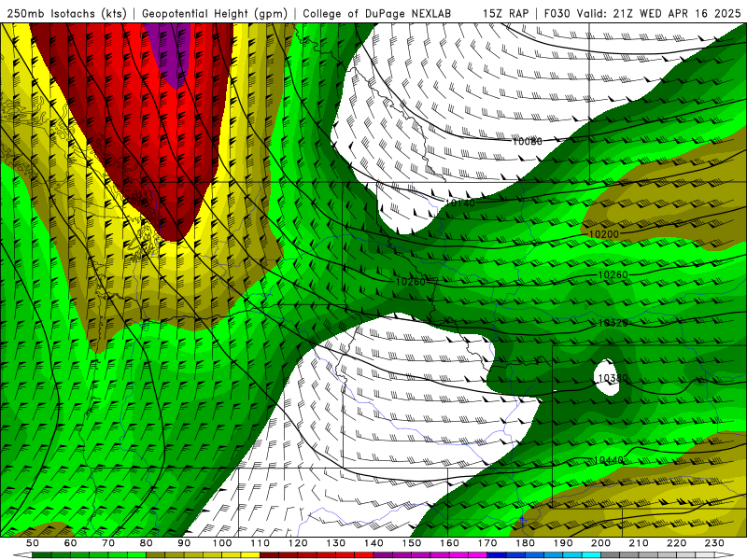
Task: Click the 'Geopotential Height (gpm)' title text
Action: [x=215, y=13]
